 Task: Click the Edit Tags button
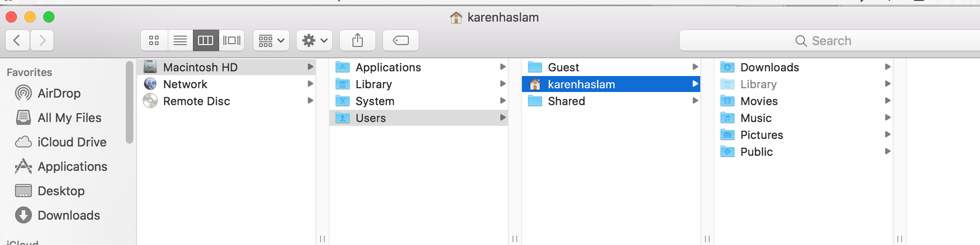(x=401, y=40)
